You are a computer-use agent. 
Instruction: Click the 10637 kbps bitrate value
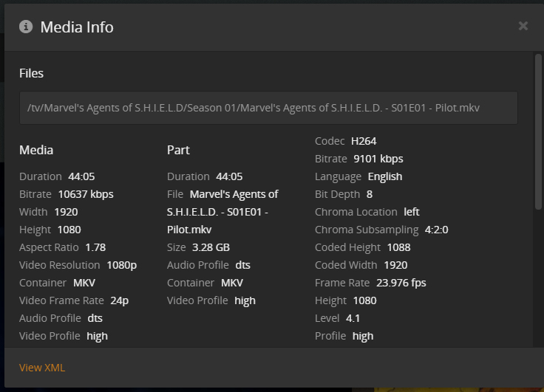86,194
